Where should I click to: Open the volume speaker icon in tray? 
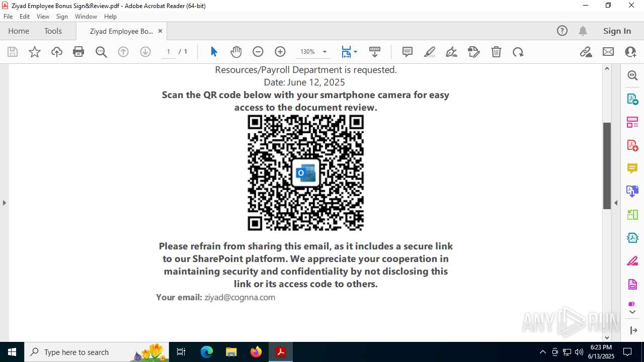click(x=579, y=352)
